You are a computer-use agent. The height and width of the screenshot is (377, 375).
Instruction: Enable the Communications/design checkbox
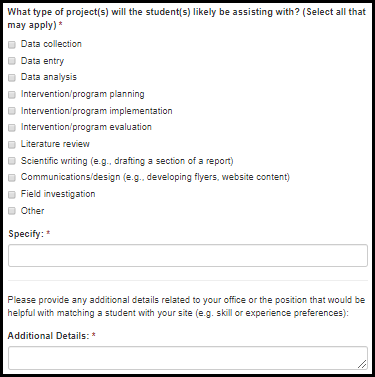(x=12, y=178)
